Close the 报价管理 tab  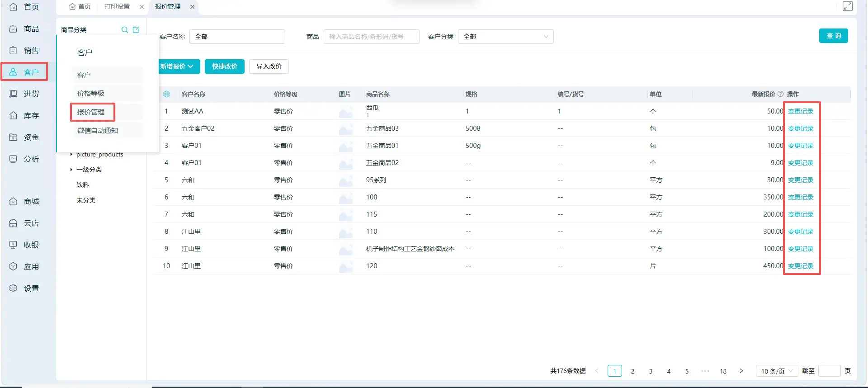(x=192, y=7)
